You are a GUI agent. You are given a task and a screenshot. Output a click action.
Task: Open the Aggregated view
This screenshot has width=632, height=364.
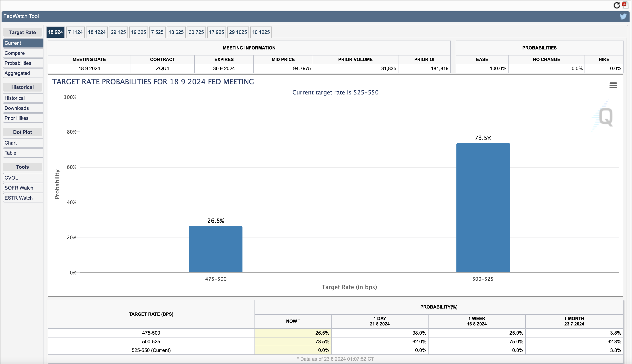[x=23, y=73]
